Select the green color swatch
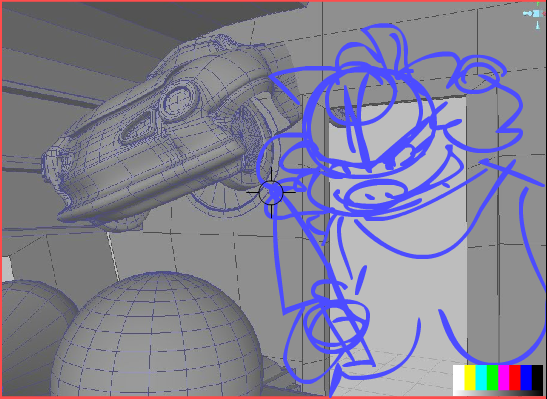 click(492, 377)
